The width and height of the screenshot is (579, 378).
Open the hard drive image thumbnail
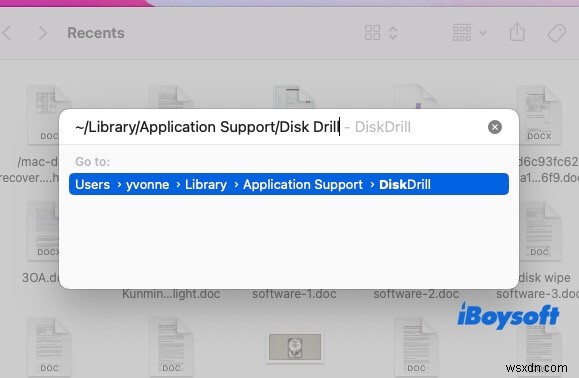[294, 347]
